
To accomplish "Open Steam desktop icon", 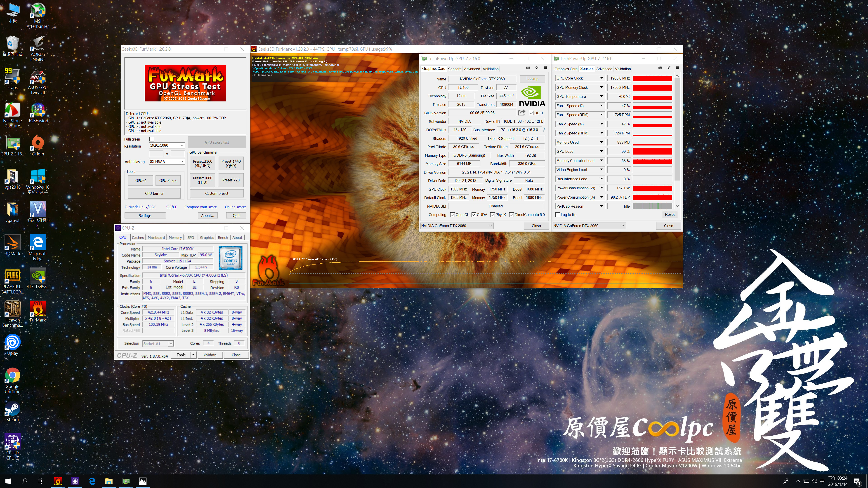I will coord(12,412).
